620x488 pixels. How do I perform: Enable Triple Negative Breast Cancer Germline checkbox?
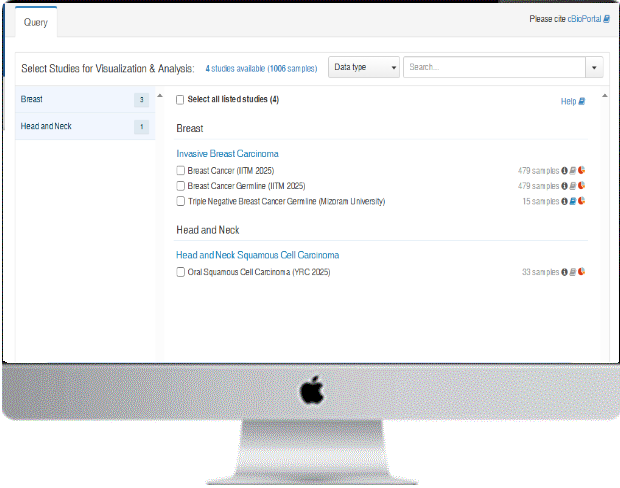click(x=181, y=201)
